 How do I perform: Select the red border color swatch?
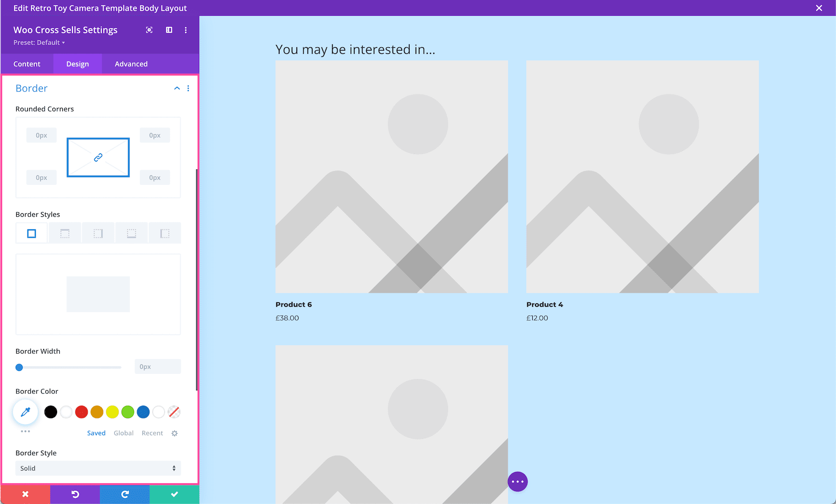tap(81, 412)
